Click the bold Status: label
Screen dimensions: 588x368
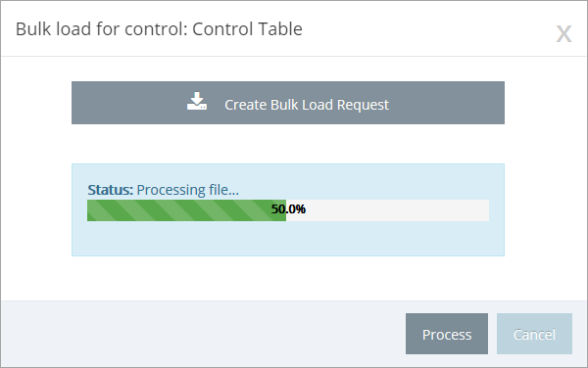tap(110, 190)
